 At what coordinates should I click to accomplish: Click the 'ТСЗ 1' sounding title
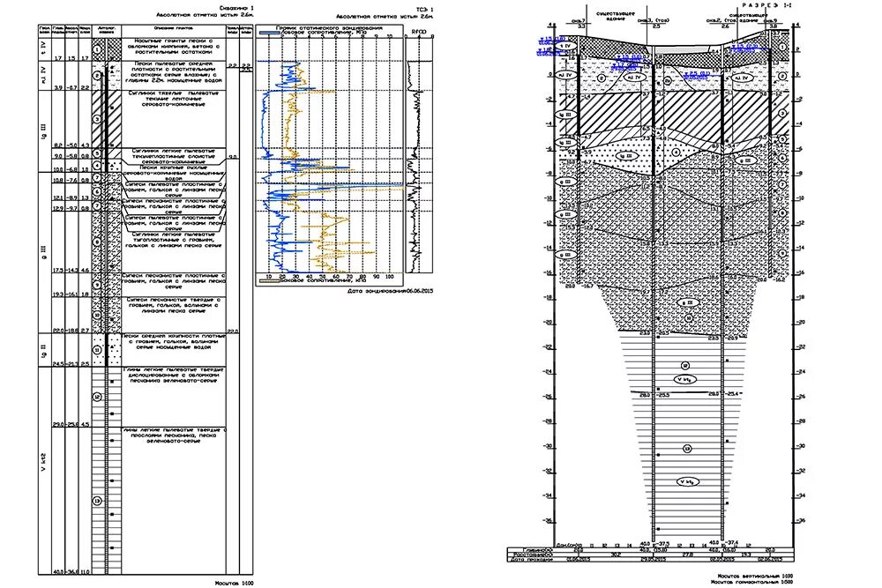click(x=425, y=10)
